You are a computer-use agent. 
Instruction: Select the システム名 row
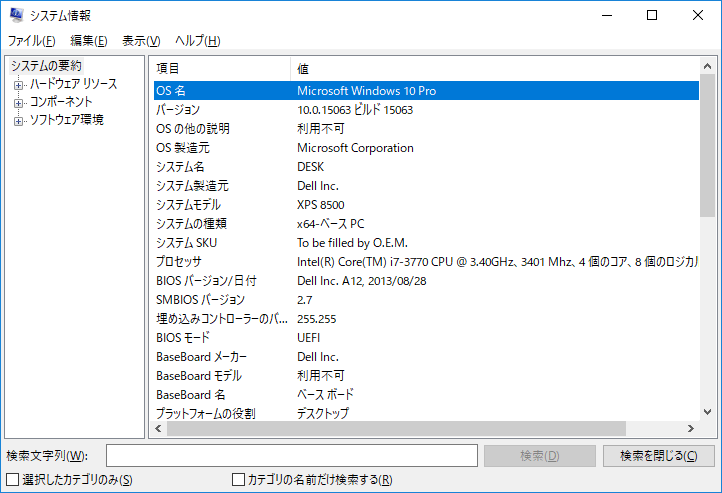tap(426, 167)
